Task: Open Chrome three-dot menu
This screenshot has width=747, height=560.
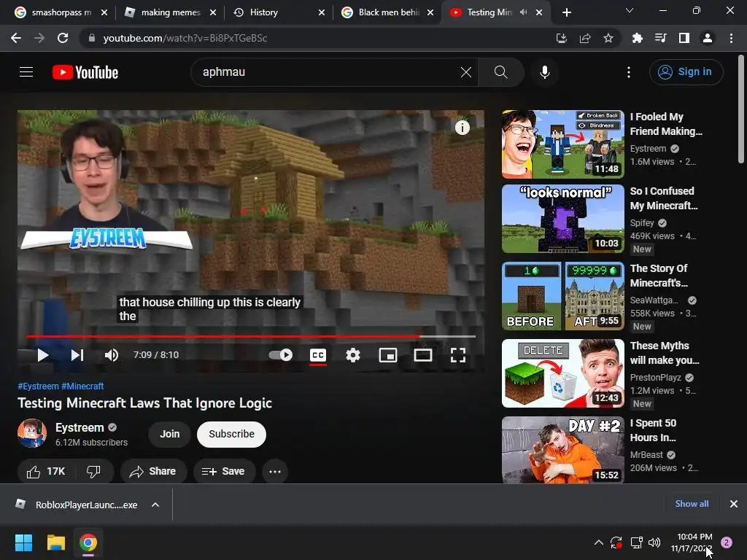Action: click(x=731, y=38)
